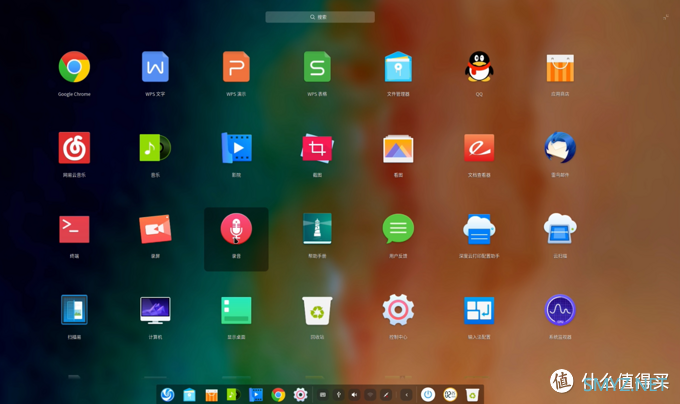
Task: Open the Cloud Scan app
Action: pyautogui.click(x=560, y=229)
